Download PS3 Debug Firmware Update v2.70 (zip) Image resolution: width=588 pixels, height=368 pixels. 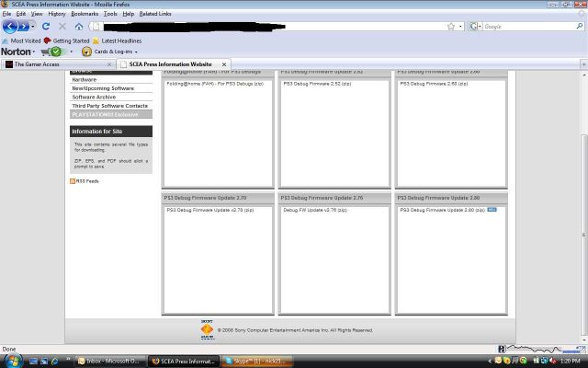[x=210, y=210]
